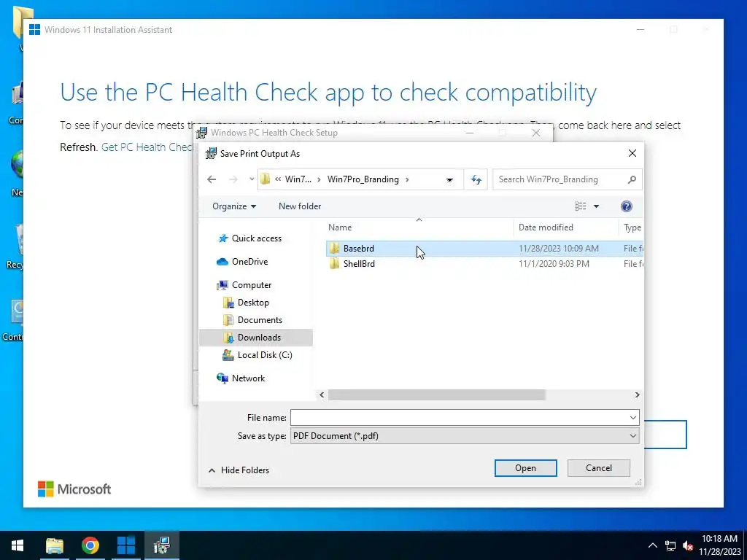
Task: Go back using the dialog's back arrow
Action: [212, 179]
